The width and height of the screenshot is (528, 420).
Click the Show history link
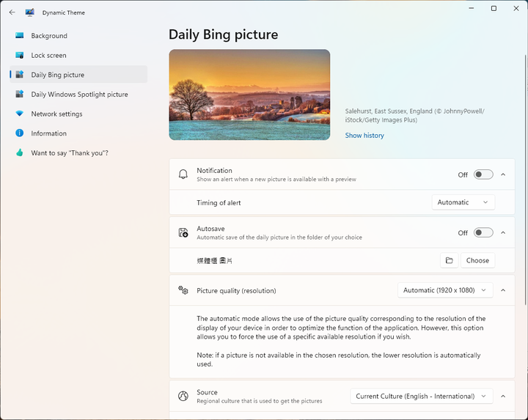click(364, 136)
